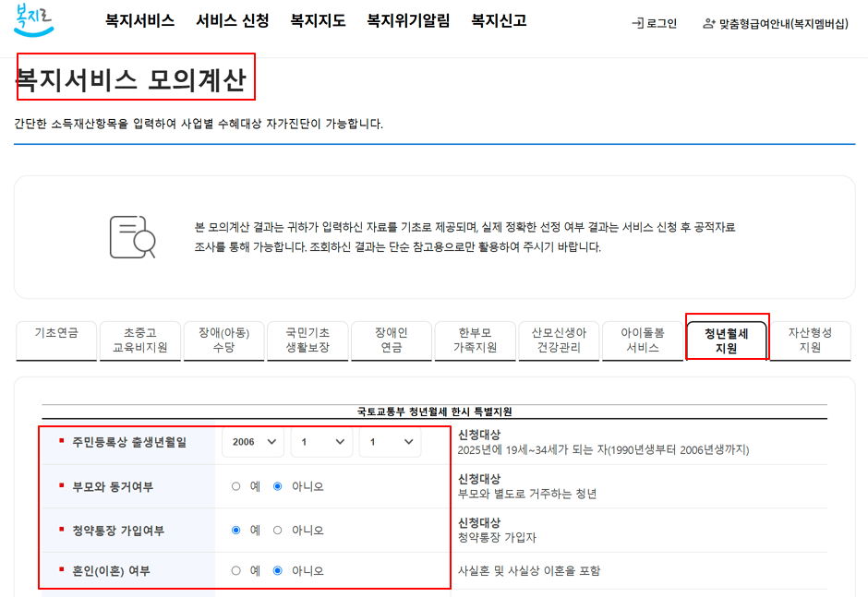The image size is (868, 597).
Task: Click the 복지신고 menu item
Action: pos(500,20)
